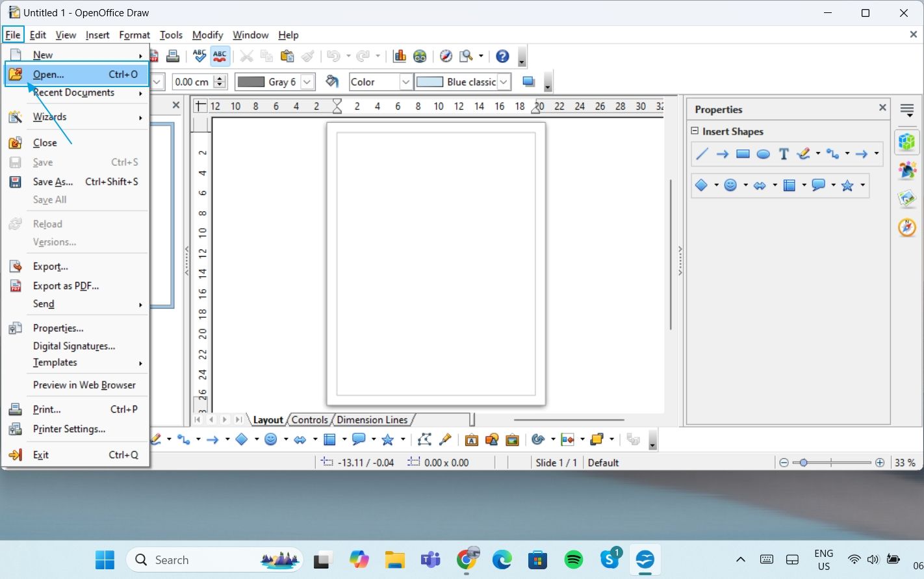The width and height of the screenshot is (924, 579).
Task: Click Zoom In plus button in status bar
Action: [880, 463]
